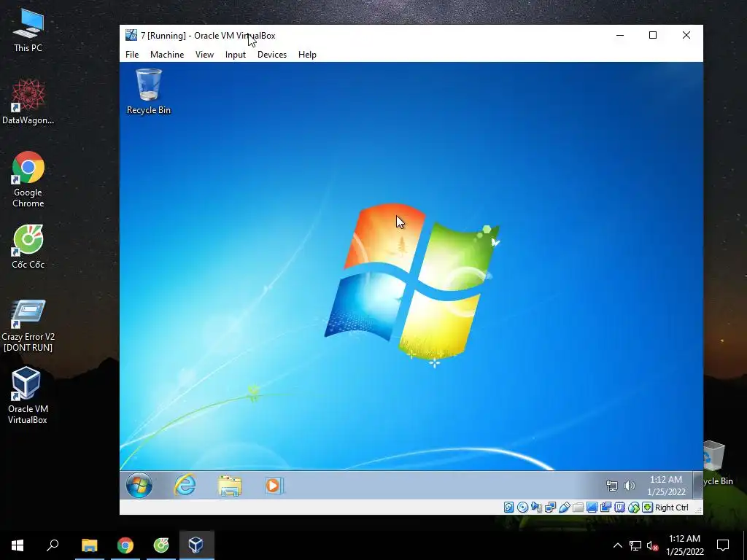Click the mouse integration indicator in VirtualBox status bar
The height and width of the screenshot is (560, 747).
coord(634,507)
